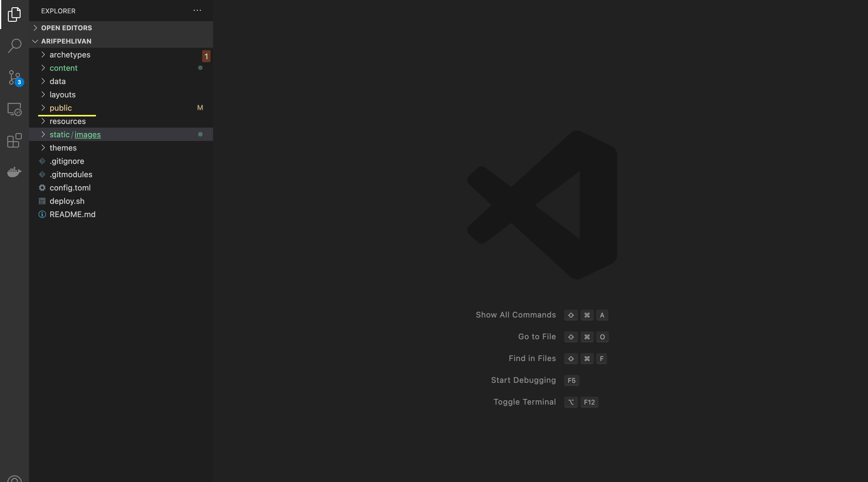Open the Explorer view in activity bar

click(15, 15)
